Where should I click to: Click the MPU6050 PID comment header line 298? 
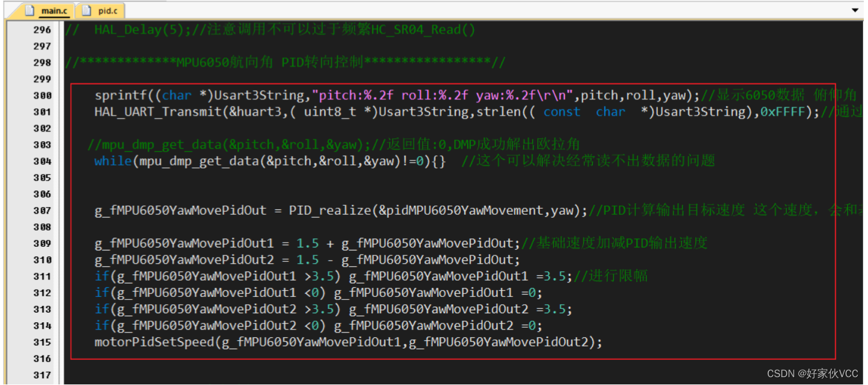(x=284, y=62)
